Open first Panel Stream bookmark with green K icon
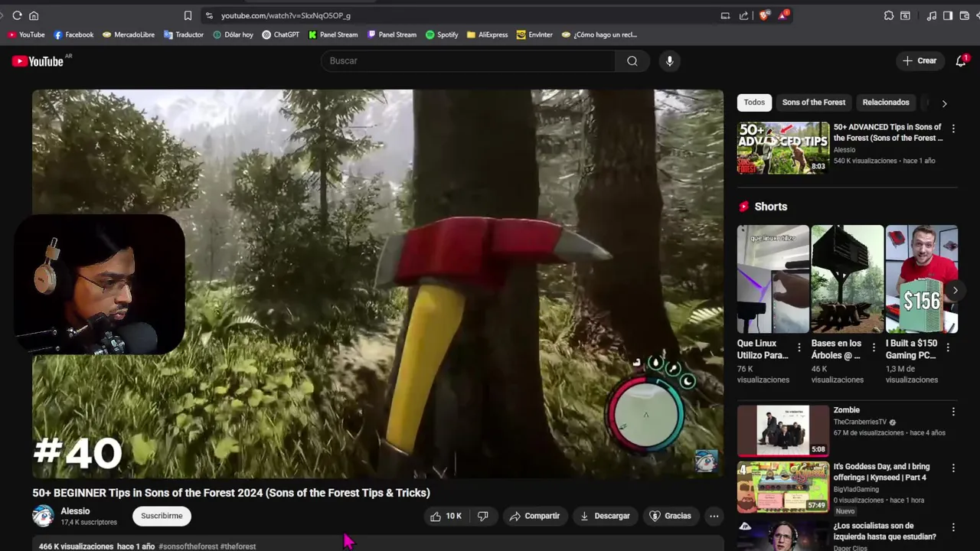This screenshot has height=551, width=980. point(333,34)
